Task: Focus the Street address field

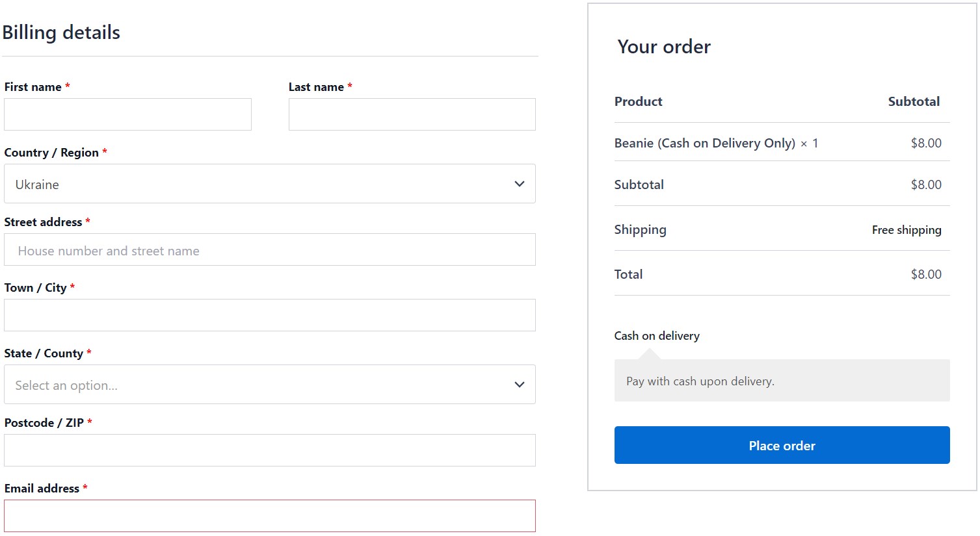Action: [269, 249]
